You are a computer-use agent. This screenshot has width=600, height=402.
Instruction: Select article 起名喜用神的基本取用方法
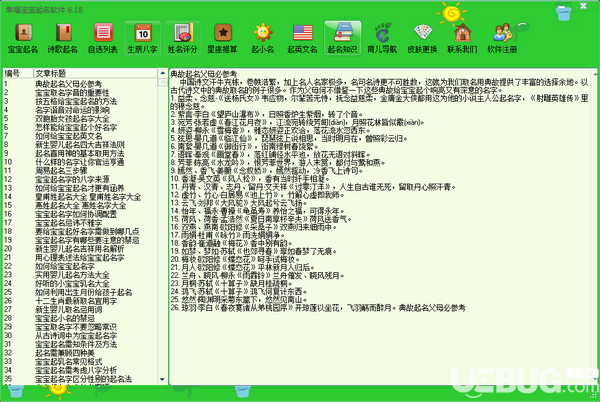[x=80, y=153]
